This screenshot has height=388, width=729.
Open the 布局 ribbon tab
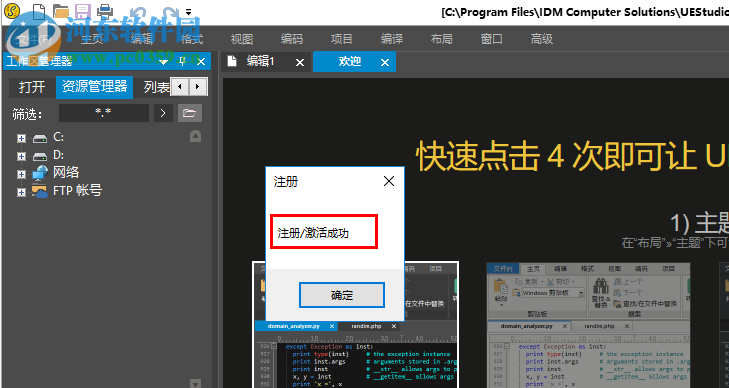tap(442, 39)
